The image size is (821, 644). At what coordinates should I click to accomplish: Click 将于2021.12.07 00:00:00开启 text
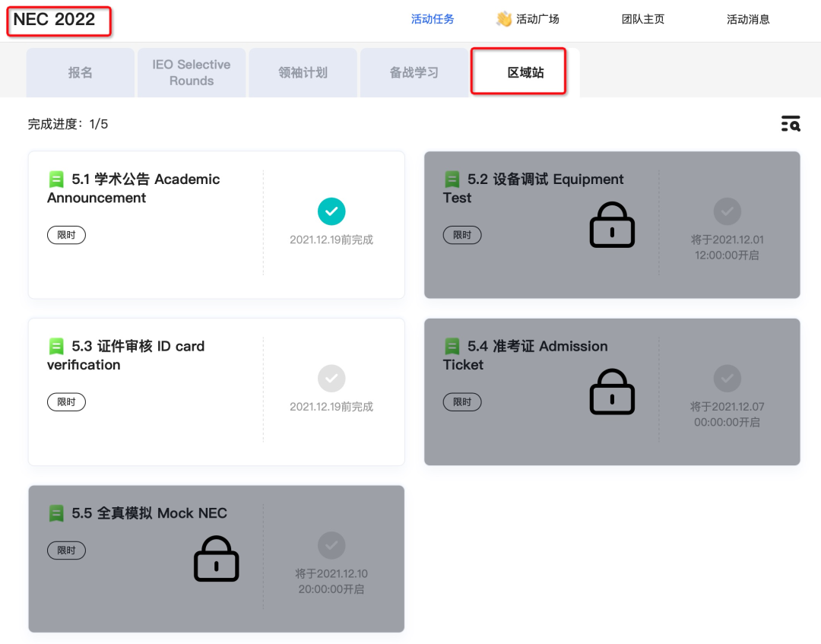pos(727,414)
